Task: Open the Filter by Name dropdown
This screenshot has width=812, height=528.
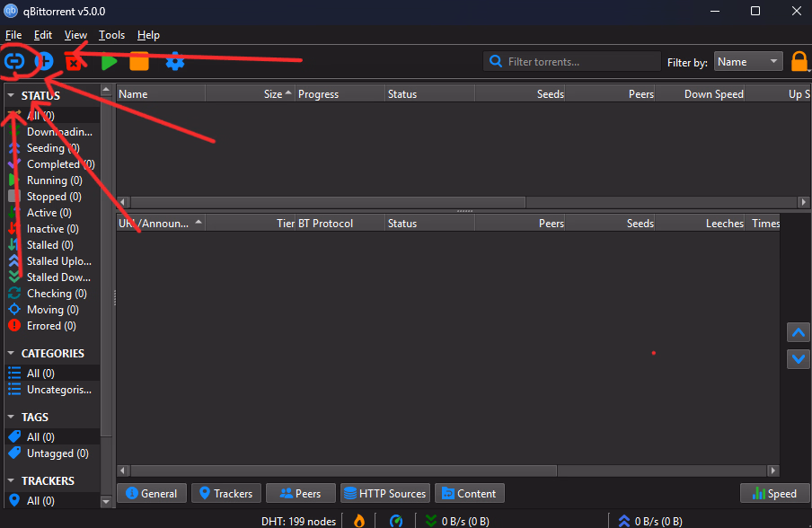Action: point(749,62)
